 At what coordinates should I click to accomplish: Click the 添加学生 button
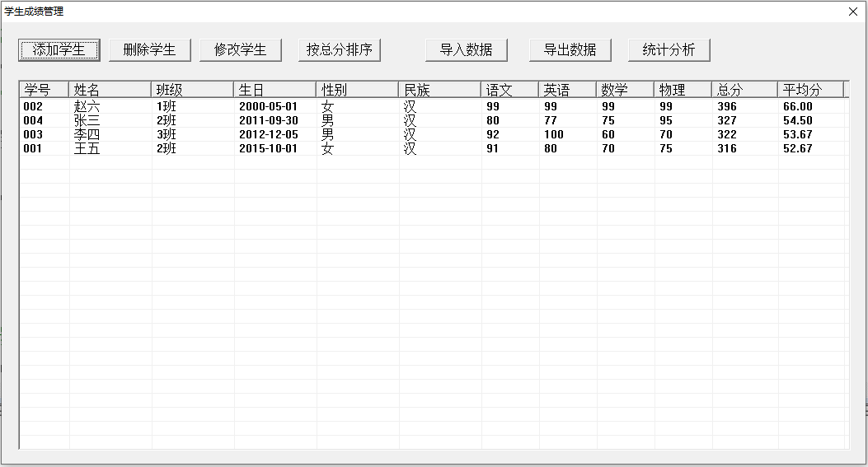click(59, 49)
